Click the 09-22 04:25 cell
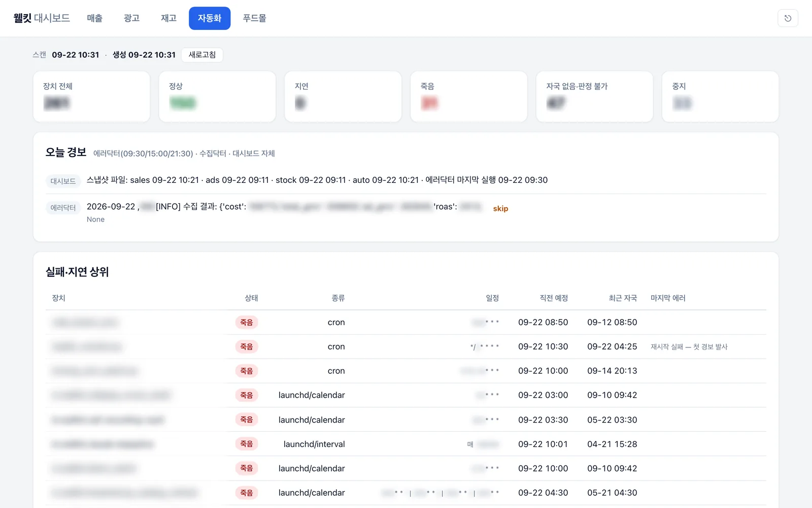The width and height of the screenshot is (812, 508). coord(612,346)
